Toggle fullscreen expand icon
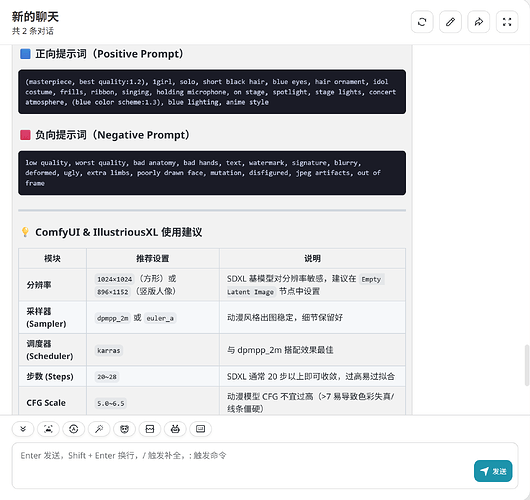Screen dimensions: 530x500 (x=507, y=22)
